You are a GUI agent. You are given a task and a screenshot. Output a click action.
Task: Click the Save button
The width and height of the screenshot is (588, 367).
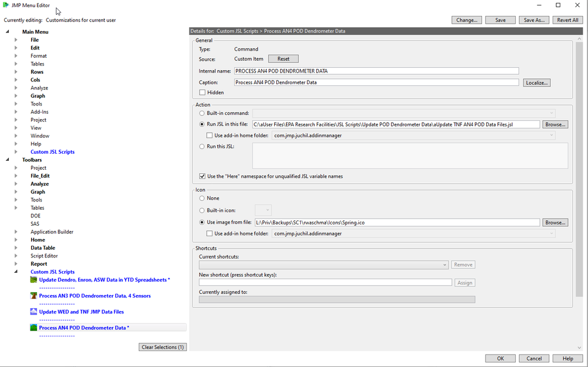[x=500, y=20]
